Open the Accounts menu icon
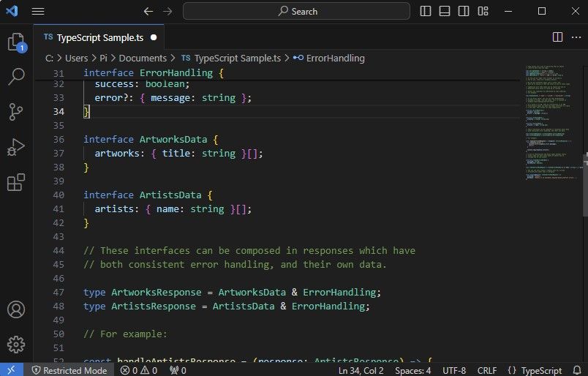 (16, 309)
